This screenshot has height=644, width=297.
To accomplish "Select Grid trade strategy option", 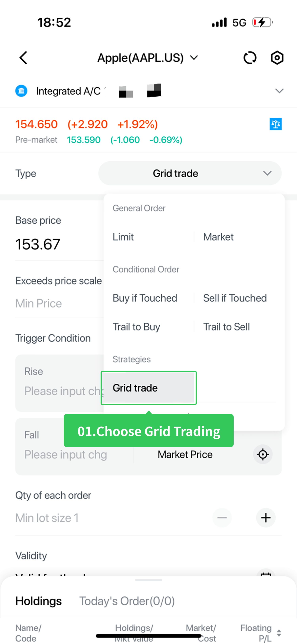I will (148, 388).
